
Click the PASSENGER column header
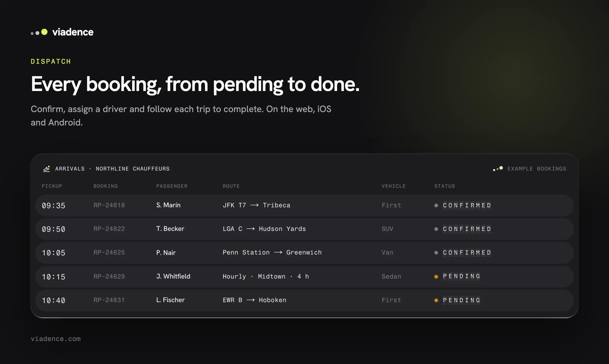coord(172,186)
